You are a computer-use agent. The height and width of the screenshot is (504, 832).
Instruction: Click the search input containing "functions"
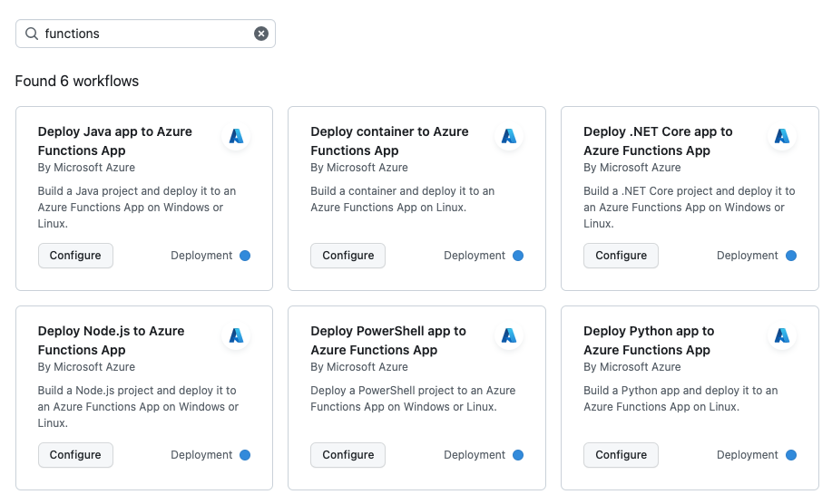(145, 34)
